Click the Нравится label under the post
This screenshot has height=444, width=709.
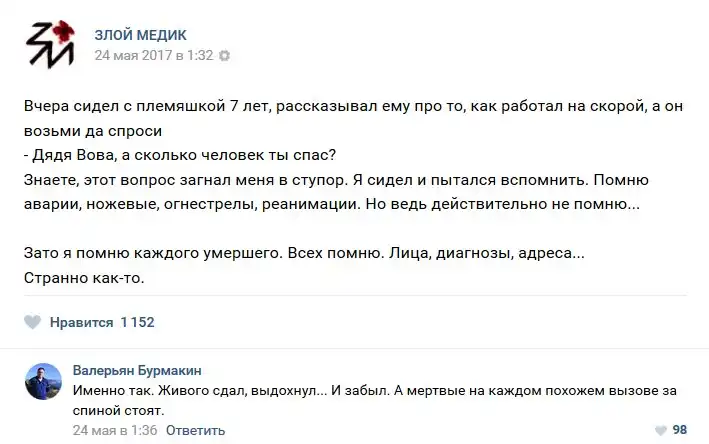click(x=81, y=322)
